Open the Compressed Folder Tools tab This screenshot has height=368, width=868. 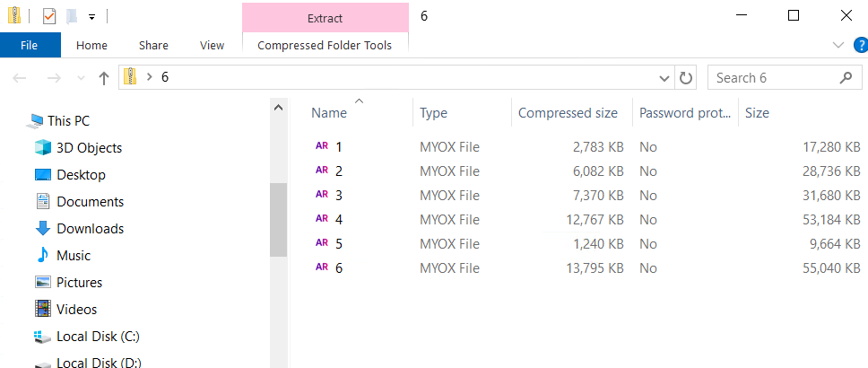tap(325, 45)
